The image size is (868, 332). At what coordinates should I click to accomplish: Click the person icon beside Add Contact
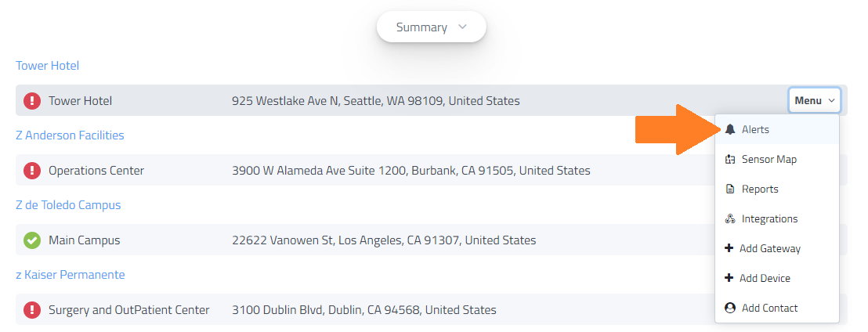(x=730, y=308)
